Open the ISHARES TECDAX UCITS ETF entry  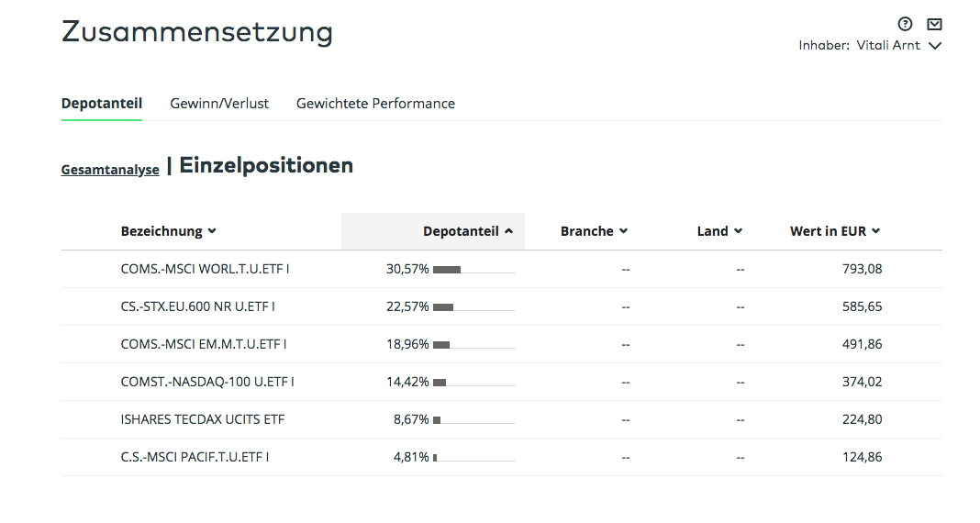(203, 419)
